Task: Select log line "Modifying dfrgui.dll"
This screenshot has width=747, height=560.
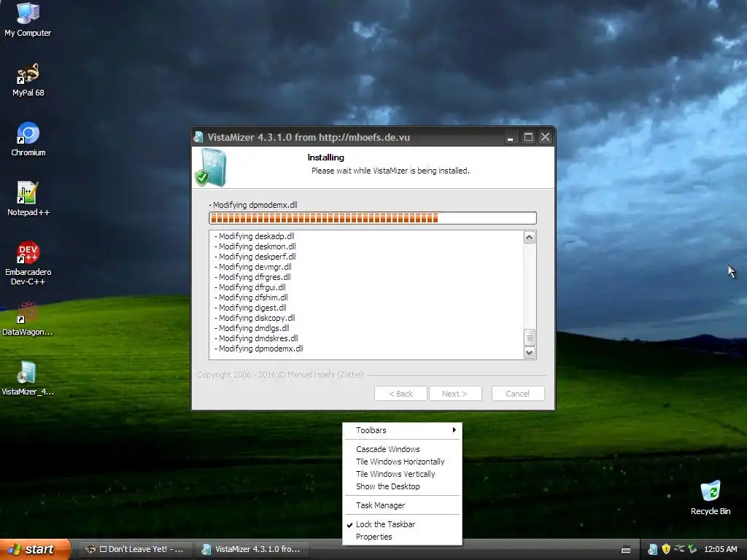Action: click(x=250, y=287)
